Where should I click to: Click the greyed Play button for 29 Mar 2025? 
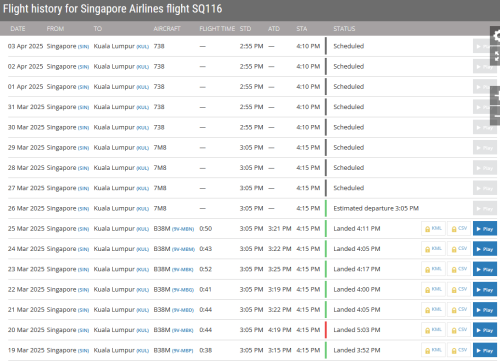pyautogui.click(x=485, y=148)
